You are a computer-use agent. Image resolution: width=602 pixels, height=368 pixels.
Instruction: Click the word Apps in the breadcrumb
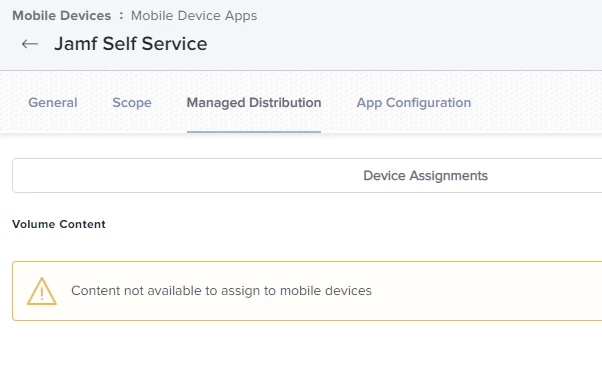[x=241, y=17]
